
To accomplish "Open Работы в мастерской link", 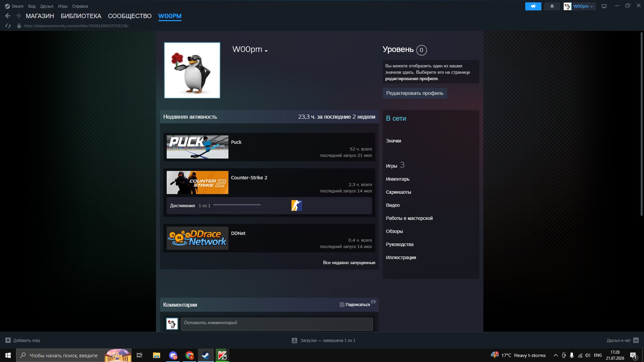I will (409, 218).
